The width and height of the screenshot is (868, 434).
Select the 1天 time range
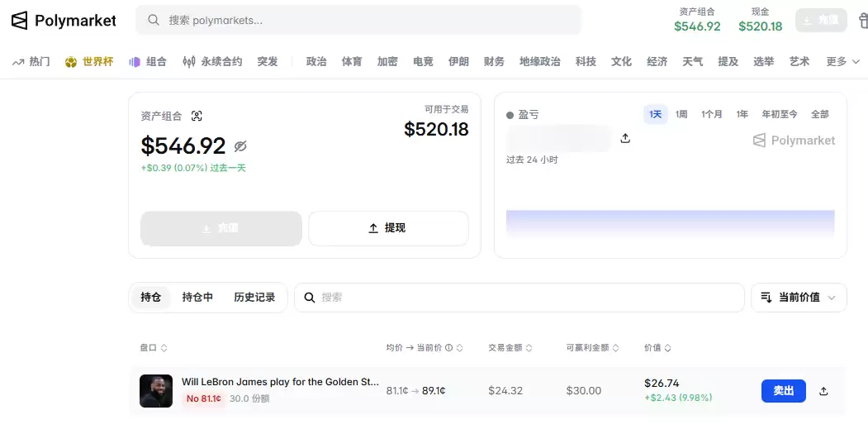tap(656, 114)
